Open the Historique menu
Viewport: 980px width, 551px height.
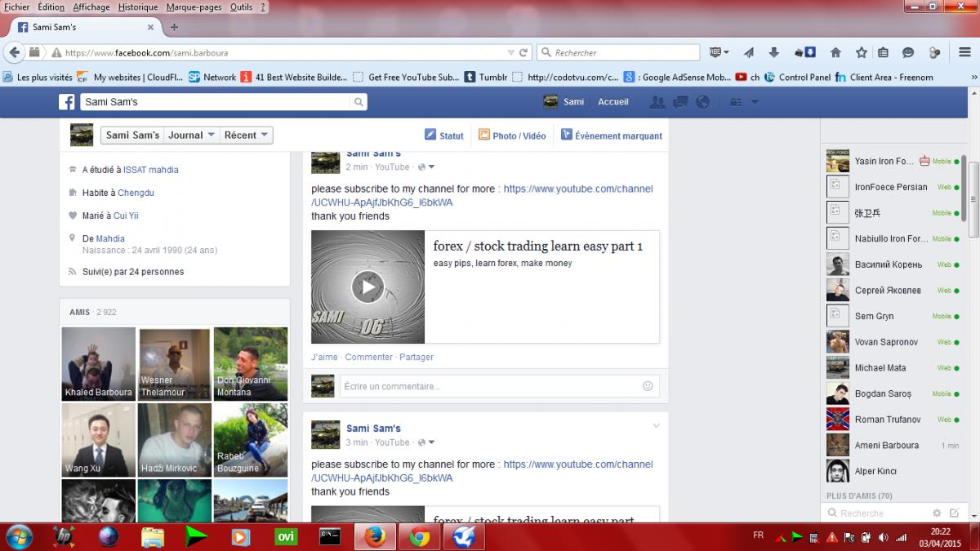click(138, 7)
